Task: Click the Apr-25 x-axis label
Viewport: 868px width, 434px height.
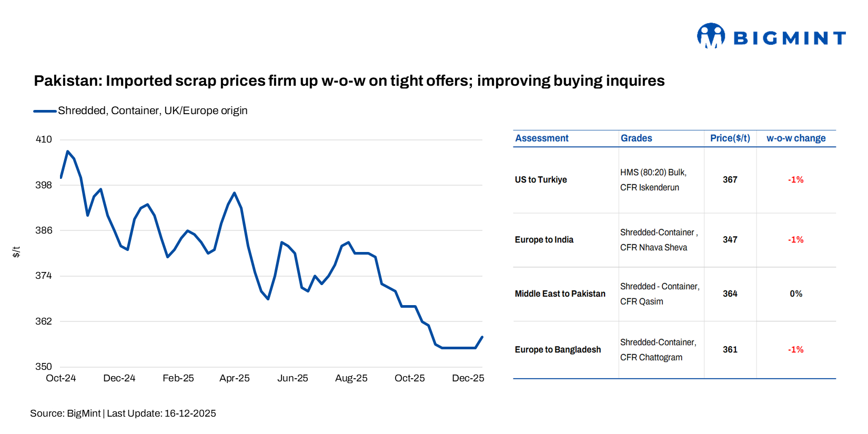Action: pos(234,378)
